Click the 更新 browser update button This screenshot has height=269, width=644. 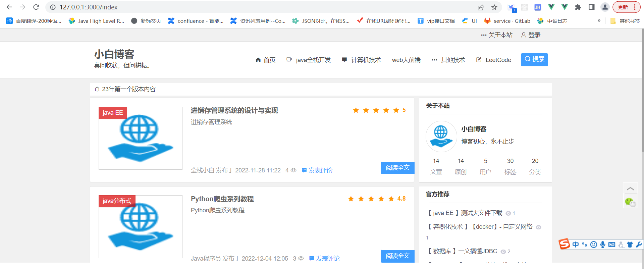click(x=626, y=7)
